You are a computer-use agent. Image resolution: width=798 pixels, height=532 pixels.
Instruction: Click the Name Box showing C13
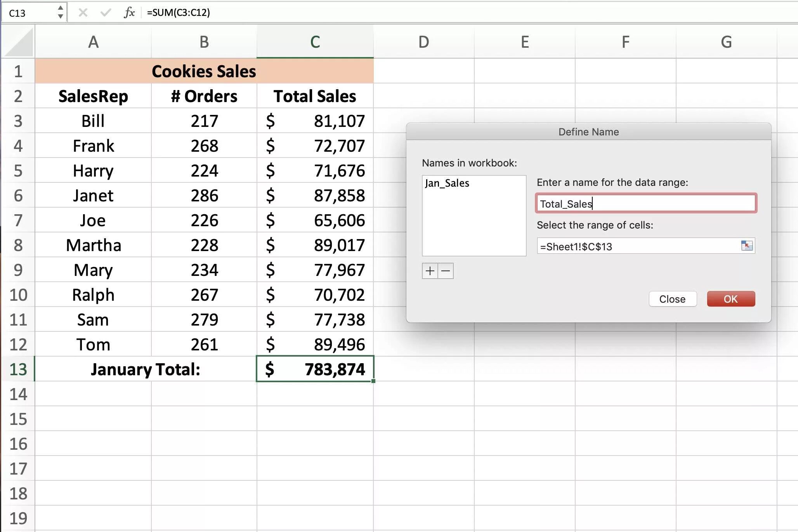tap(29, 13)
